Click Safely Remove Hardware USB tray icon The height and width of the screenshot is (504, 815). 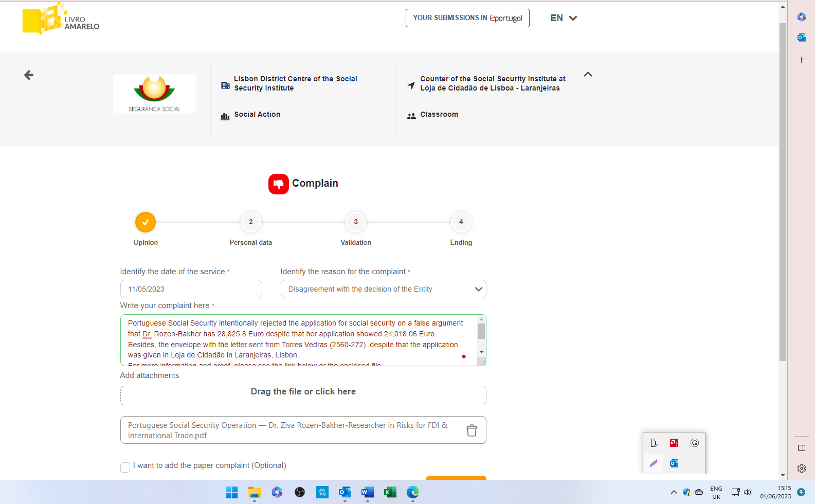(654, 443)
